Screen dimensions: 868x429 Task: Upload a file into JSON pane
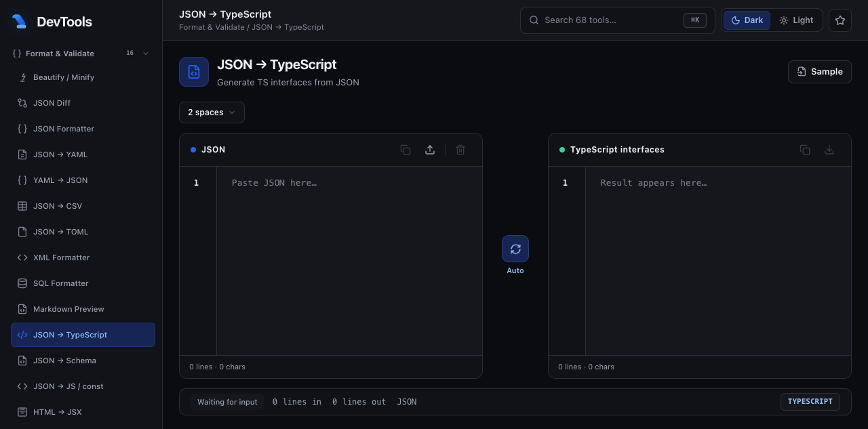[x=430, y=150]
